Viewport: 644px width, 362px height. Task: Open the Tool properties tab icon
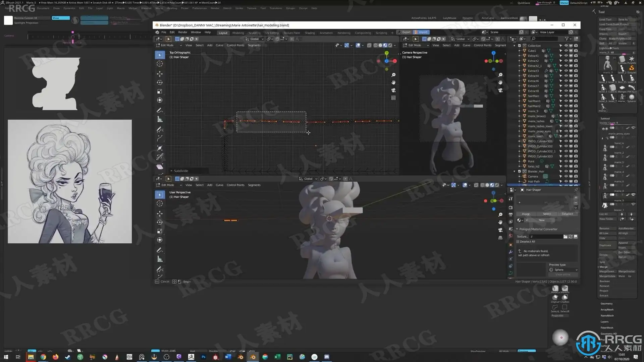(511, 198)
